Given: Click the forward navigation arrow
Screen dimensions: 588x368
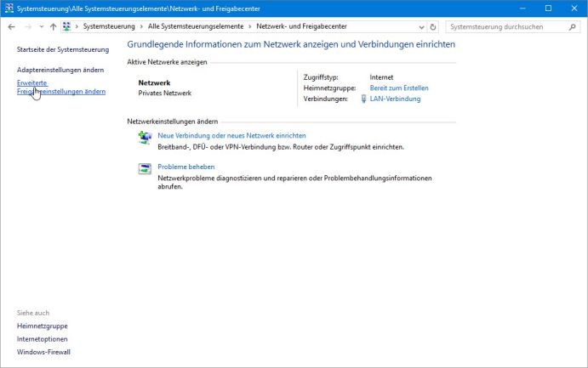Looking at the screenshot, I should 28,26.
